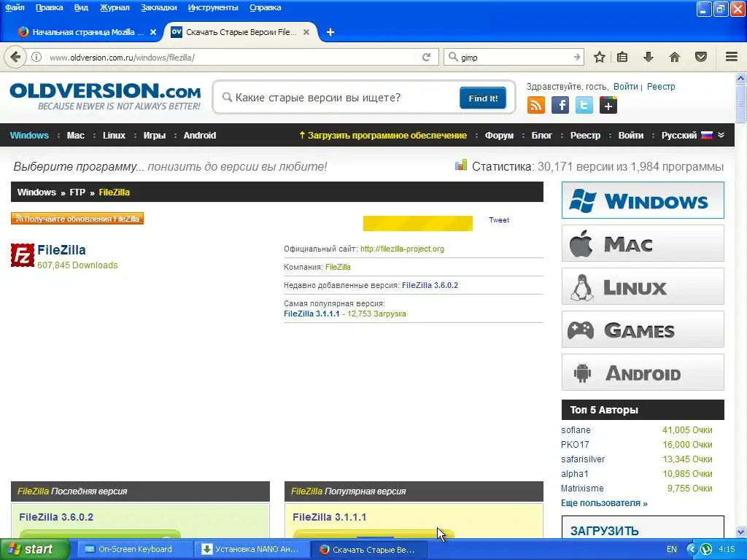
Task: Open the Инструменты menu
Action: click(213, 7)
